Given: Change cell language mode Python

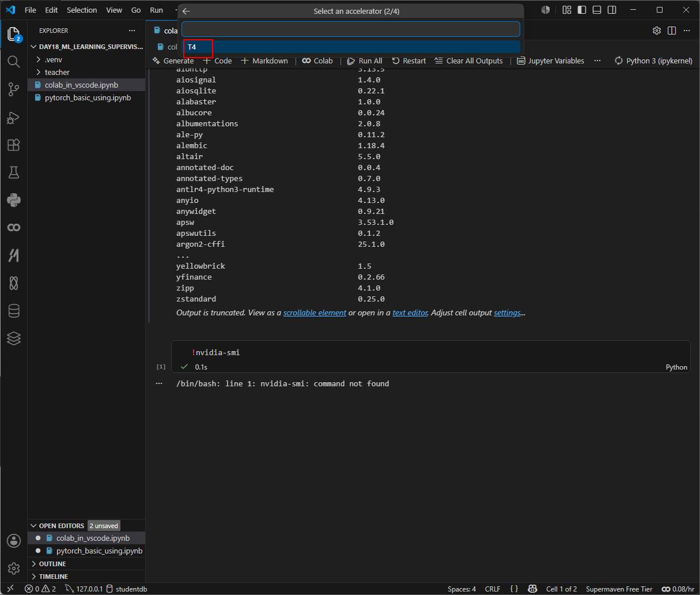Looking at the screenshot, I should tap(676, 367).
